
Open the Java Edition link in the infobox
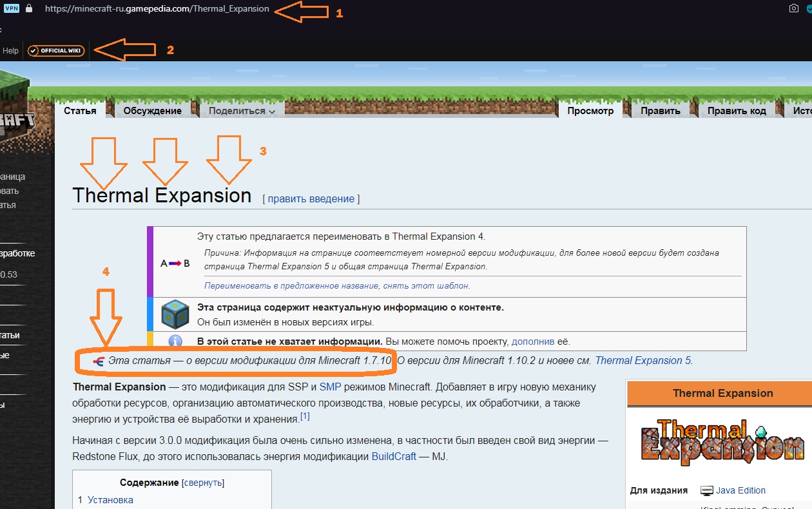pos(740,490)
